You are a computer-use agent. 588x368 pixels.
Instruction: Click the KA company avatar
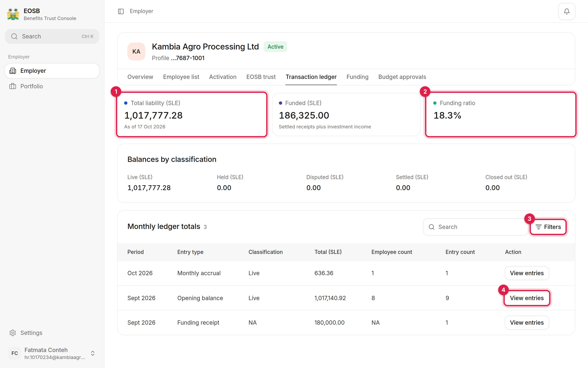coord(136,52)
